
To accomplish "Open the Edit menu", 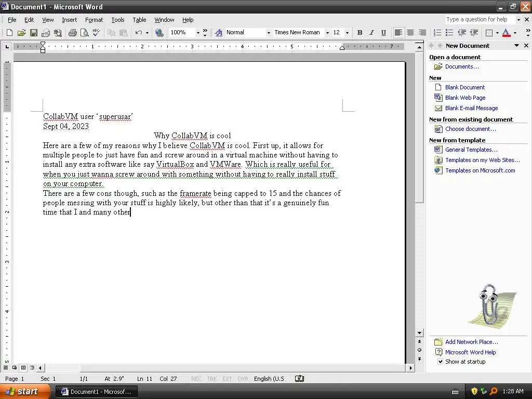I will click(29, 20).
